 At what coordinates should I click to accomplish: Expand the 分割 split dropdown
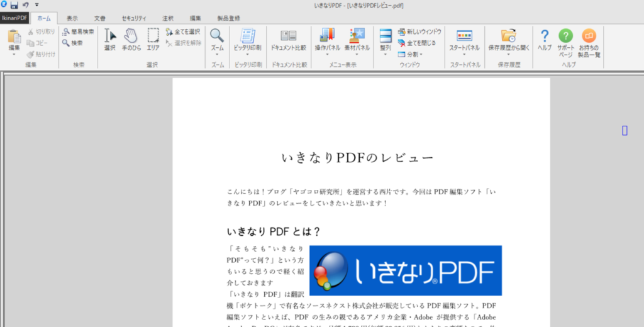[x=410, y=54]
